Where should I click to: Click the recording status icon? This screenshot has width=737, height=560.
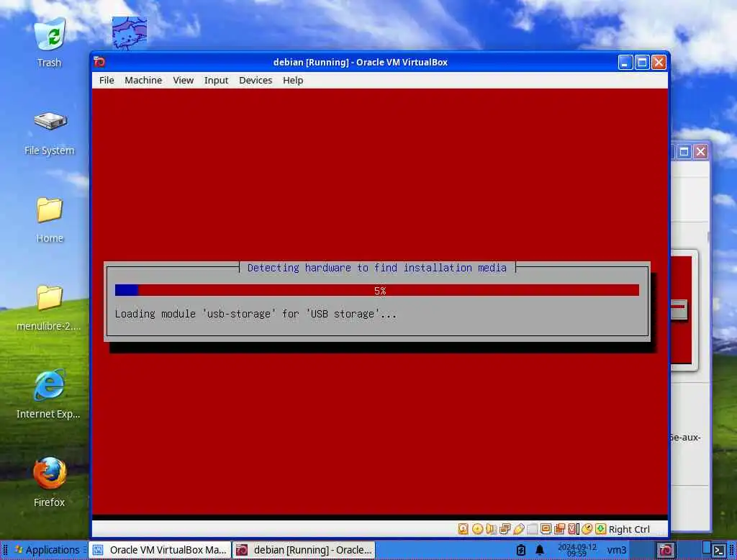click(x=559, y=529)
